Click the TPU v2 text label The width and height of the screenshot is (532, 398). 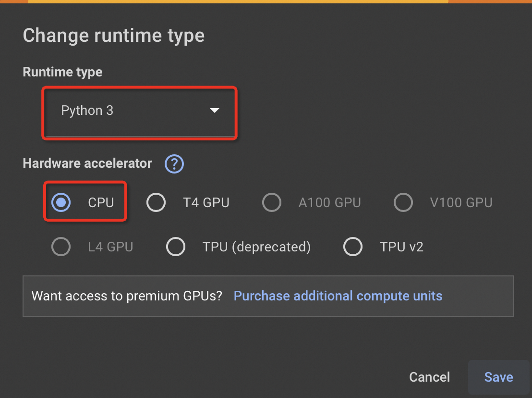[x=402, y=247]
